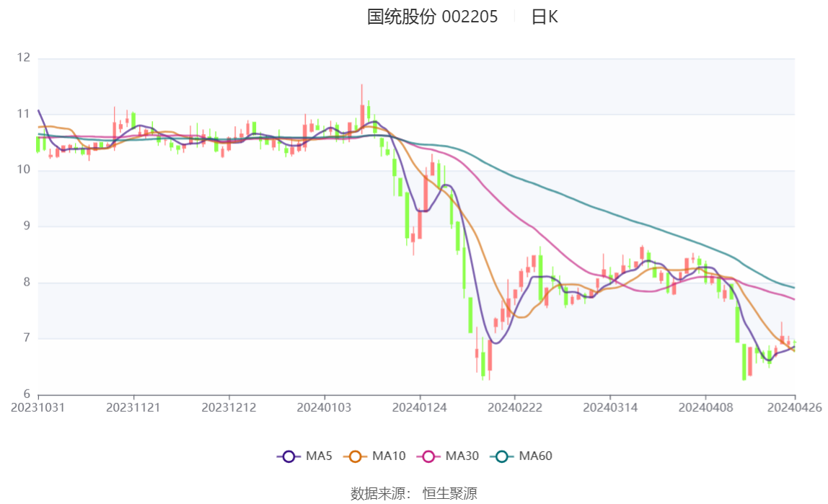Click the price axis label 11
The height and width of the screenshot is (504, 828).
(24, 113)
